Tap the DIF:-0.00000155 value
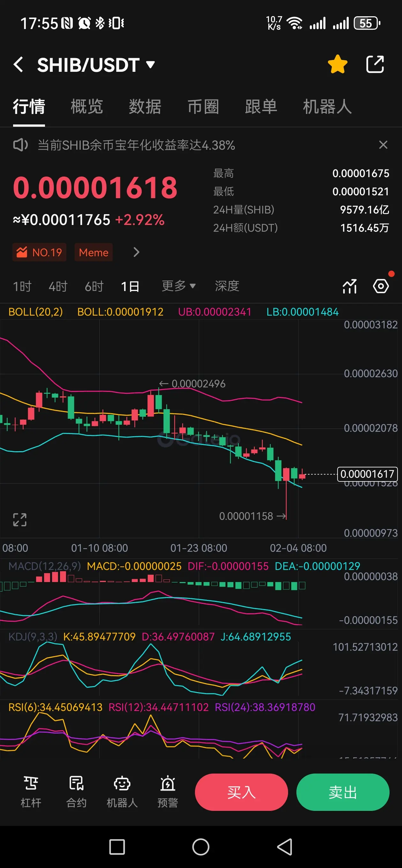Screen dimensions: 402x868 tap(228, 566)
